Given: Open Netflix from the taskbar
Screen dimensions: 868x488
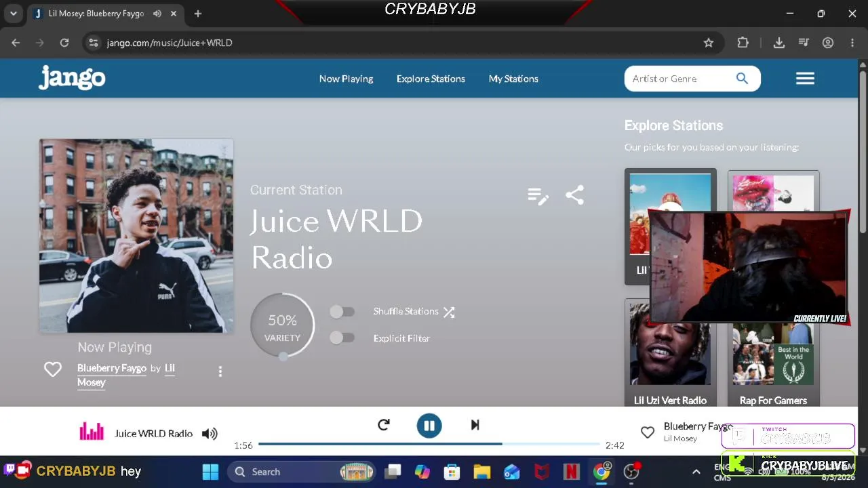Looking at the screenshot, I should [x=572, y=472].
